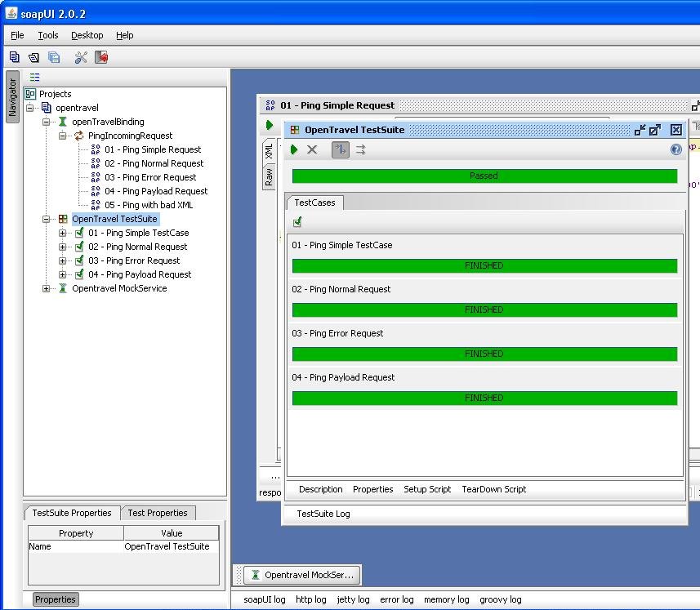Open the Setup Script tab
The width and height of the screenshot is (700, 610).
point(427,489)
